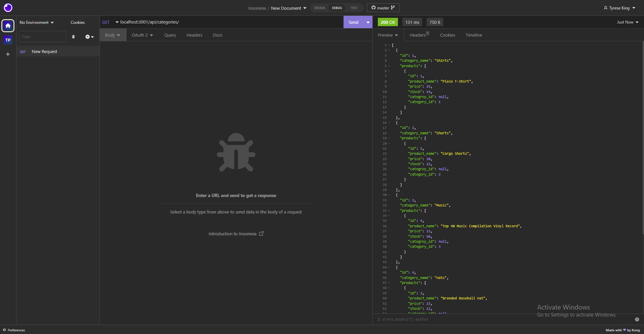
Task: Collapse the fold arrow at line 5
Action: click(x=389, y=66)
